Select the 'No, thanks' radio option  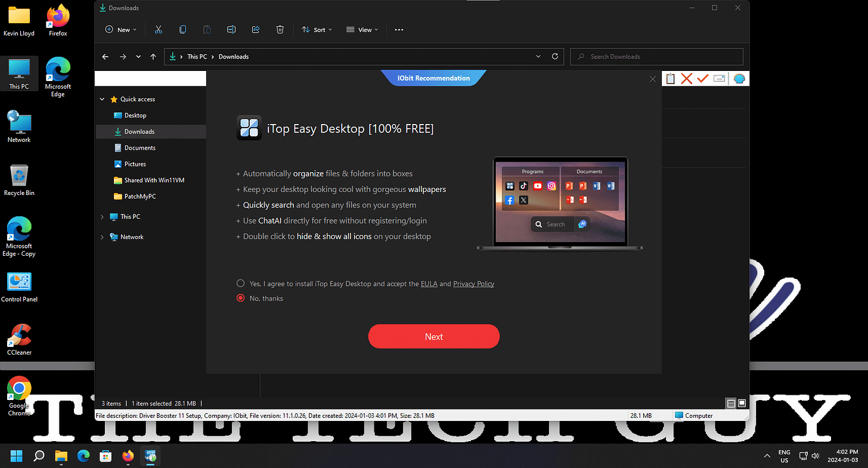pos(241,298)
